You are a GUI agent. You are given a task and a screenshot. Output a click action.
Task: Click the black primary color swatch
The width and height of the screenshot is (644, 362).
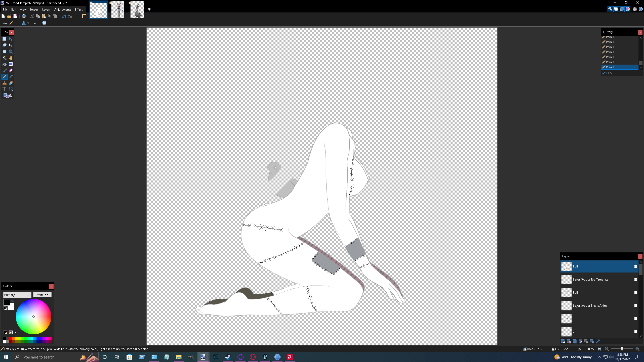point(7,302)
